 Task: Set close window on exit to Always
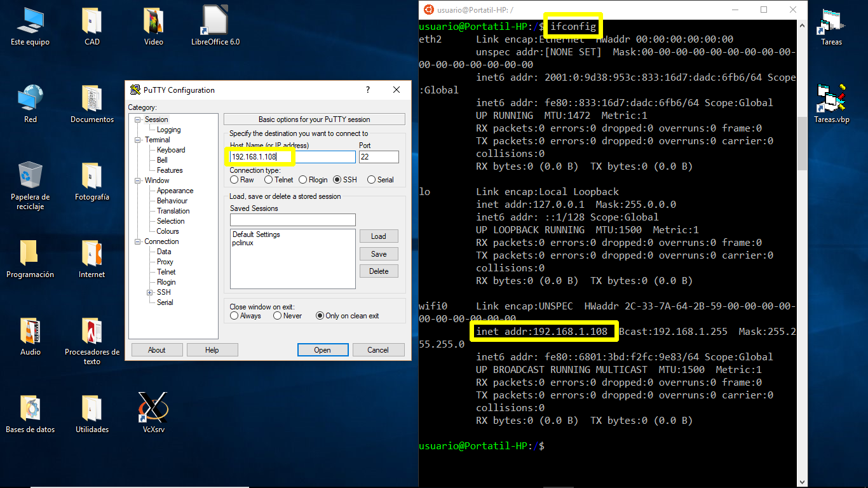click(234, 316)
